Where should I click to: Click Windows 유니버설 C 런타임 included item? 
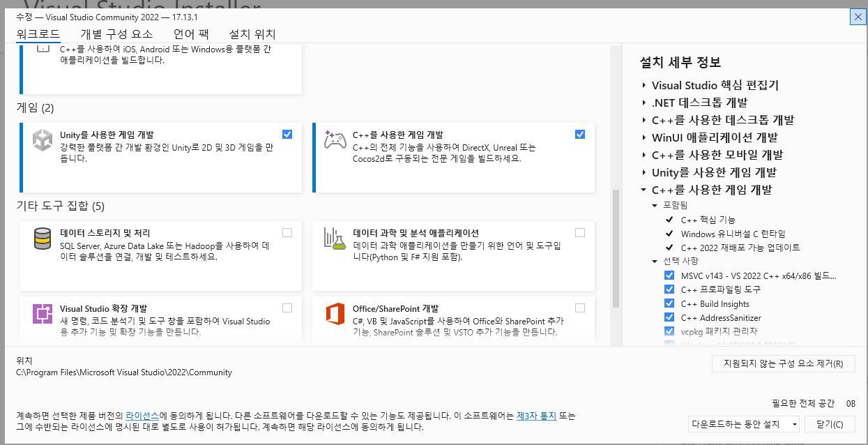[x=733, y=234]
